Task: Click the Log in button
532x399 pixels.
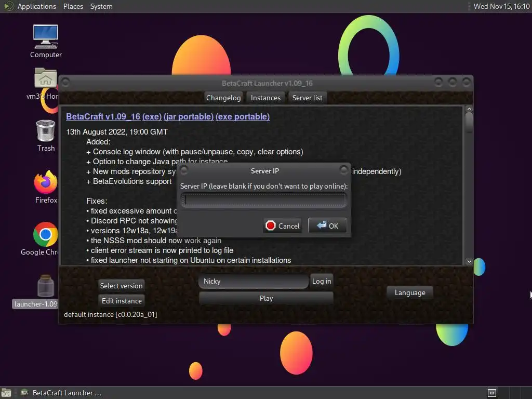Action: pyautogui.click(x=321, y=281)
